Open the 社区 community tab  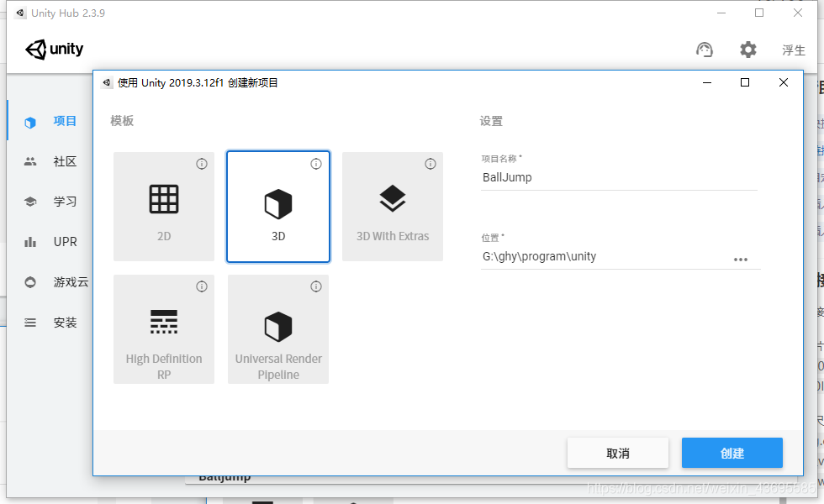pos(50,161)
